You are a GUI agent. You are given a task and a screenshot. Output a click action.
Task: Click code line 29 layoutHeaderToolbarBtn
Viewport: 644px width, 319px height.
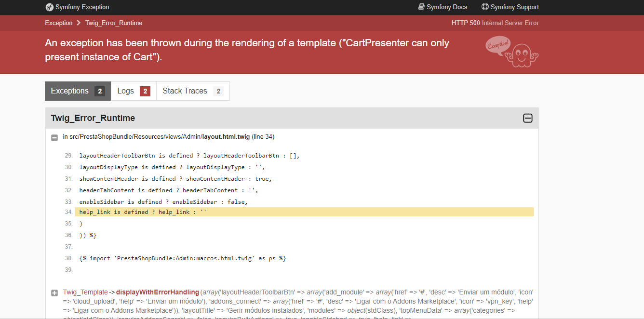189,156
